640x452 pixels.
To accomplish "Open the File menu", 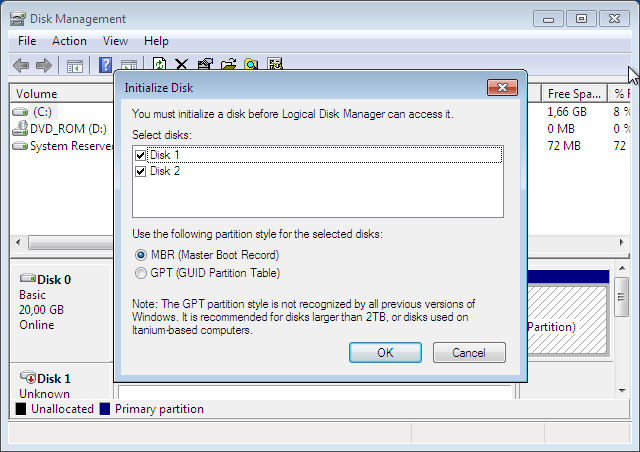I will 27,41.
